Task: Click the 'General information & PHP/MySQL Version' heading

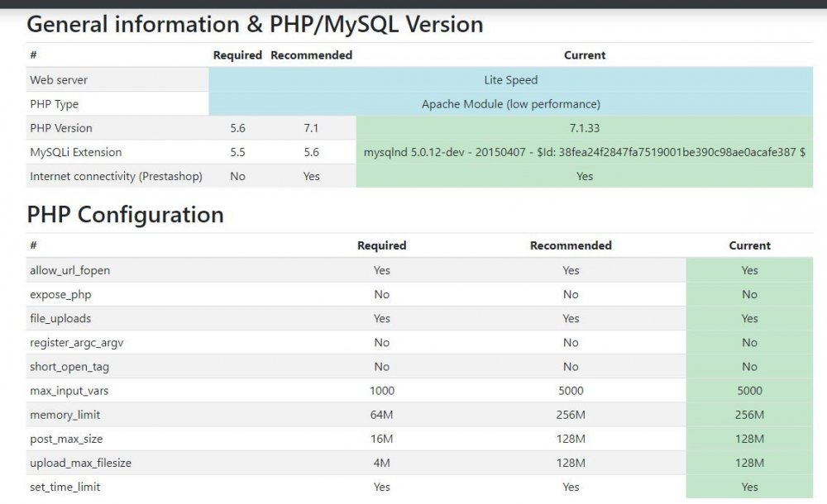Action: (x=255, y=25)
